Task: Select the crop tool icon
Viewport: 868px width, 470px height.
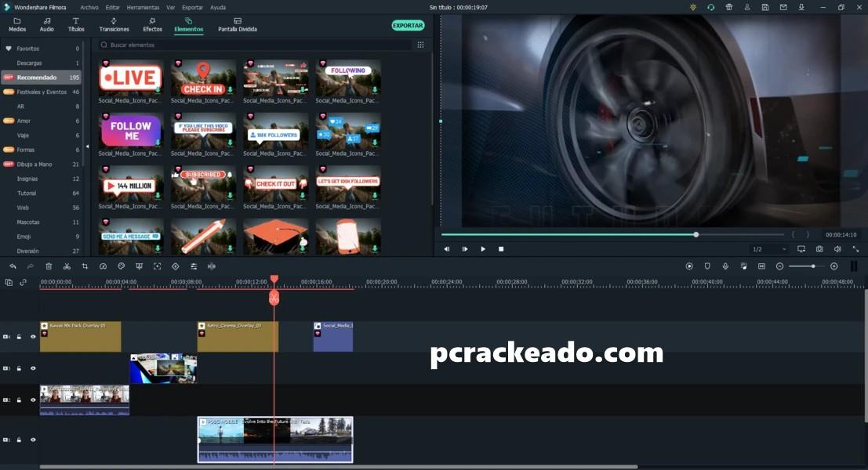Action: pos(85,266)
